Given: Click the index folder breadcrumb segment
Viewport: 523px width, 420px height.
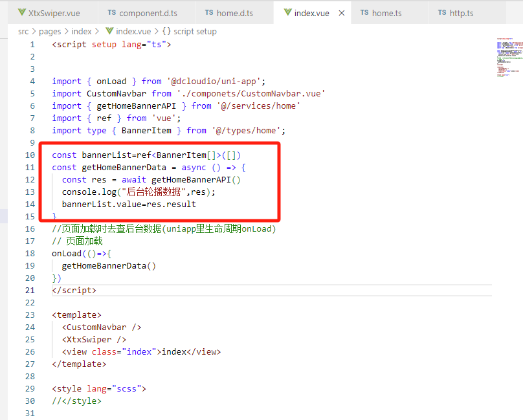Looking at the screenshot, I should 82,31.
